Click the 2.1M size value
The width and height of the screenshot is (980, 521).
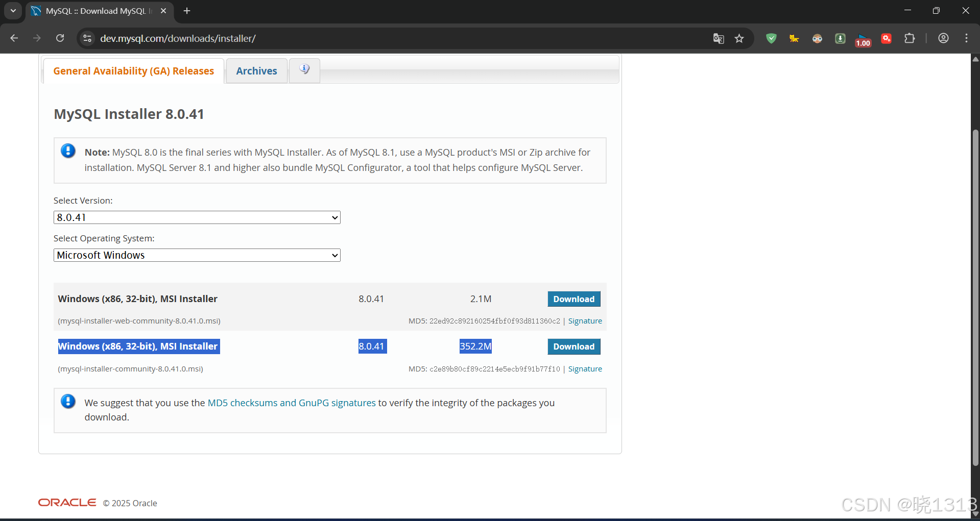point(481,299)
